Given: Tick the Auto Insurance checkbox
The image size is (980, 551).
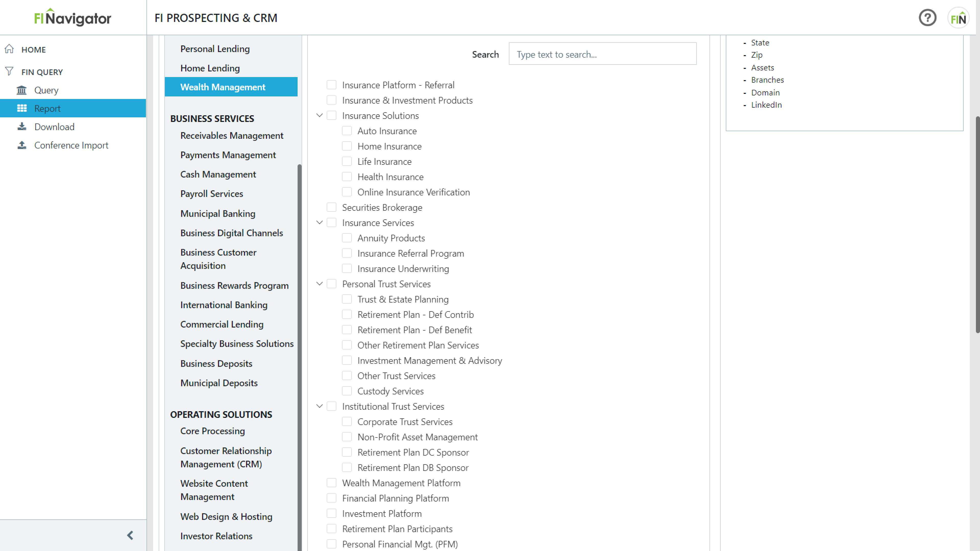Looking at the screenshot, I should point(347,131).
